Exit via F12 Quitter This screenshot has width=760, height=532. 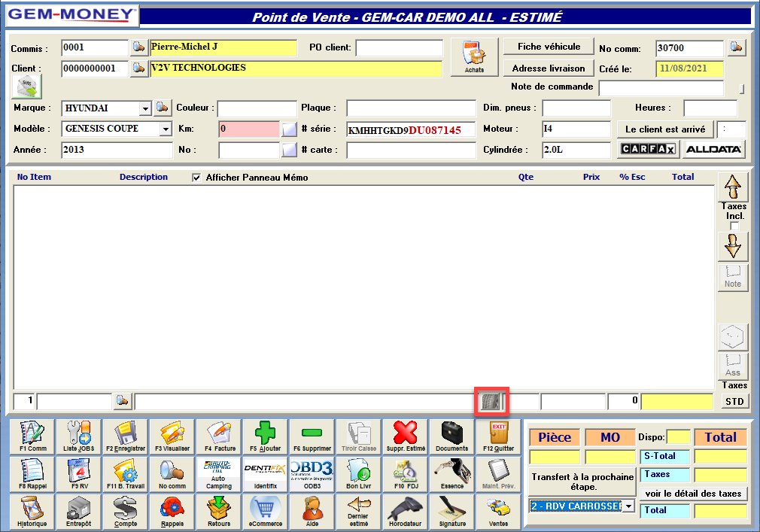click(x=498, y=436)
